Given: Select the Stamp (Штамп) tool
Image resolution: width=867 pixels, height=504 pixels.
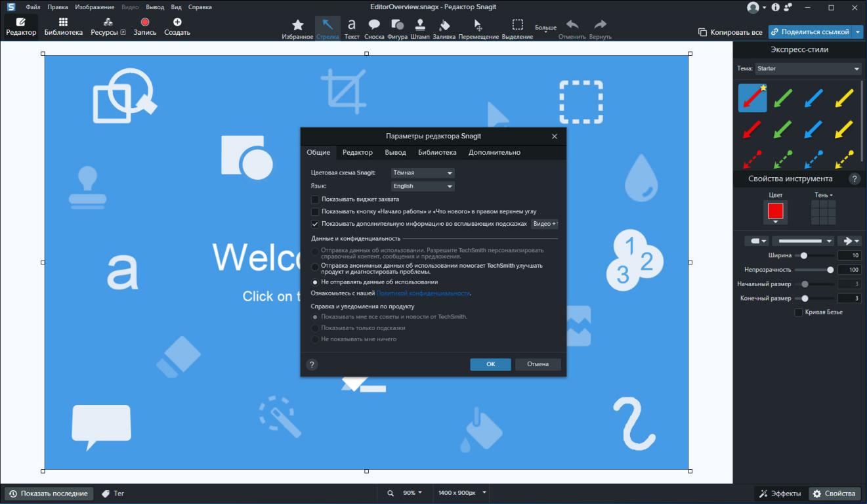Looking at the screenshot, I should coord(419,28).
